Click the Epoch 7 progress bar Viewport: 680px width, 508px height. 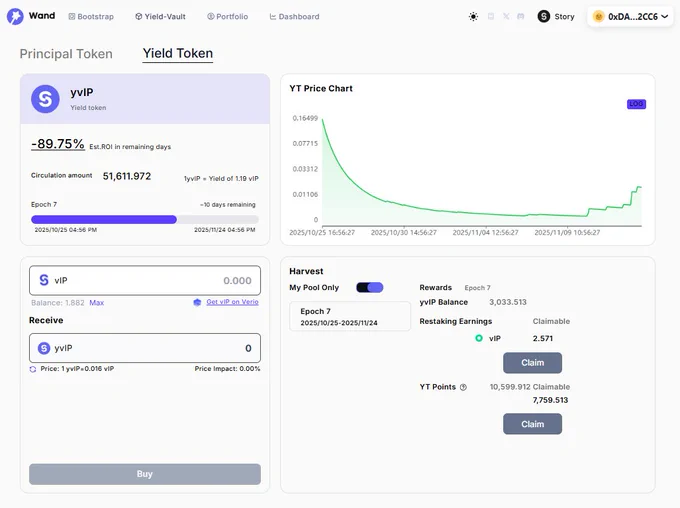[x=145, y=220]
